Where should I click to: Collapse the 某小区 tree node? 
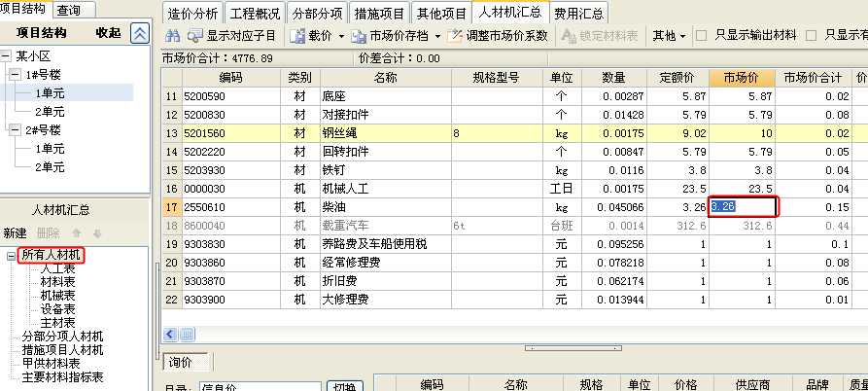tap(6, 56)
